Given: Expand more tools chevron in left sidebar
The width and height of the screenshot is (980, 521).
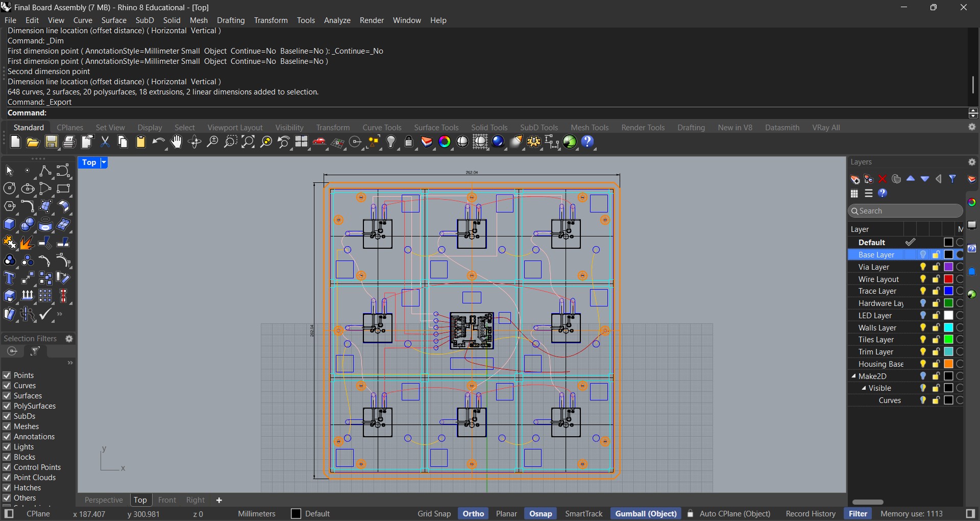Looking at the screenshot, I should click(x=60, y=314).
